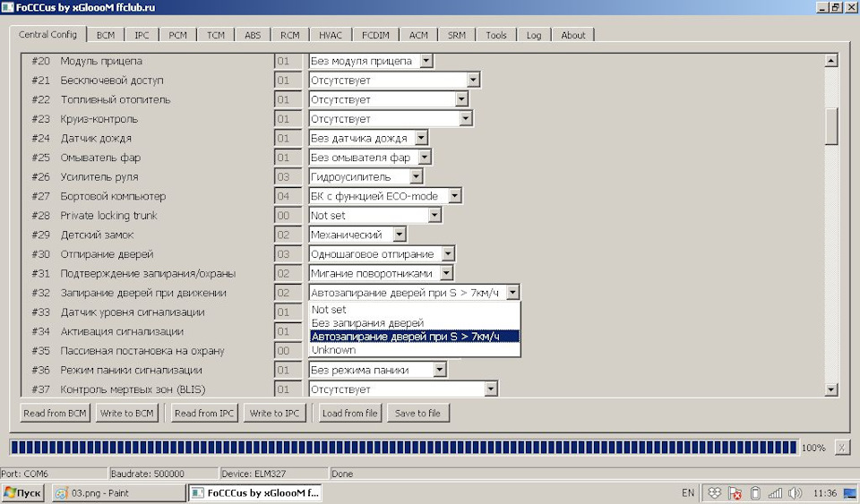Viewport: 860px width, 504px height.
Task: Select the Central Config tab
Action: [47, 34]
